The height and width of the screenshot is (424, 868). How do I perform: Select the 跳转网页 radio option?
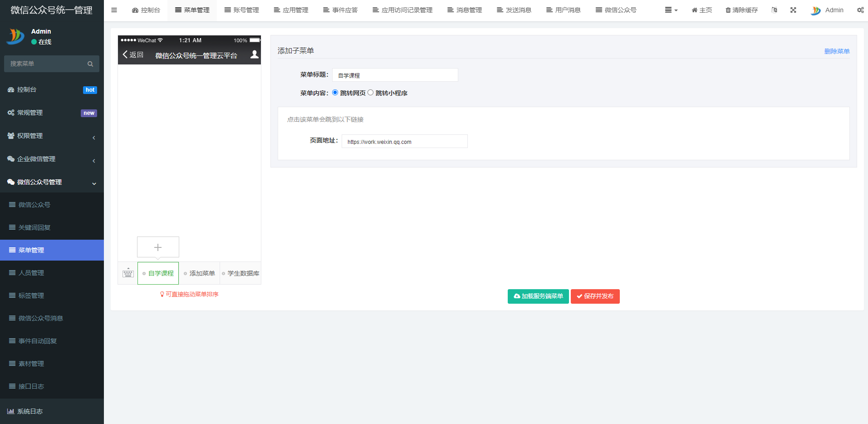click(x=335, y=93)
